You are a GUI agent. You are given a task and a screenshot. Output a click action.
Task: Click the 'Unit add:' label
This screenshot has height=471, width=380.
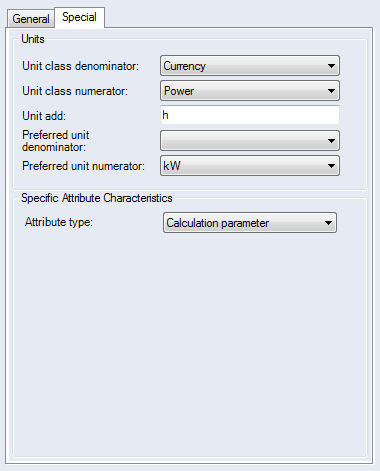[x=44, y=116]
